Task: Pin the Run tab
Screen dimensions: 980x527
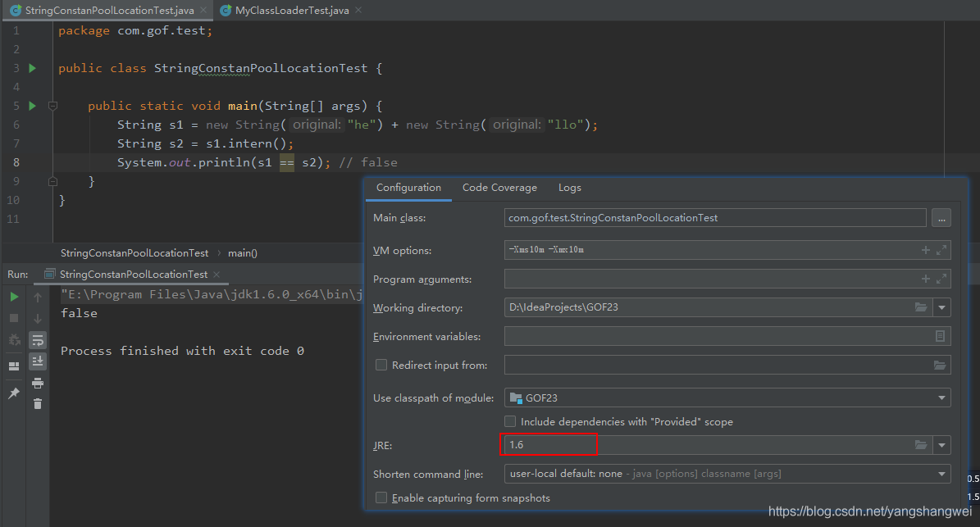Action: coord(14,393)
